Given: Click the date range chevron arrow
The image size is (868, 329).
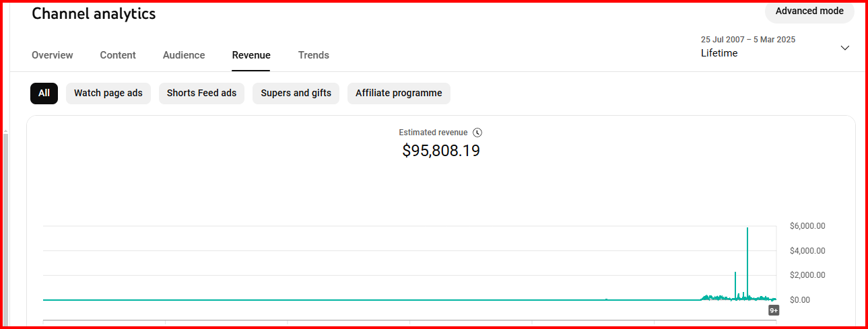Looking at the screenshot, I should pos(845,48).
